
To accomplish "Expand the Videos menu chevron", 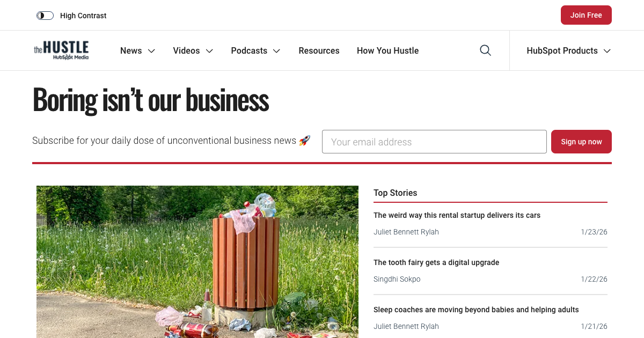I will tap(209, 51).
